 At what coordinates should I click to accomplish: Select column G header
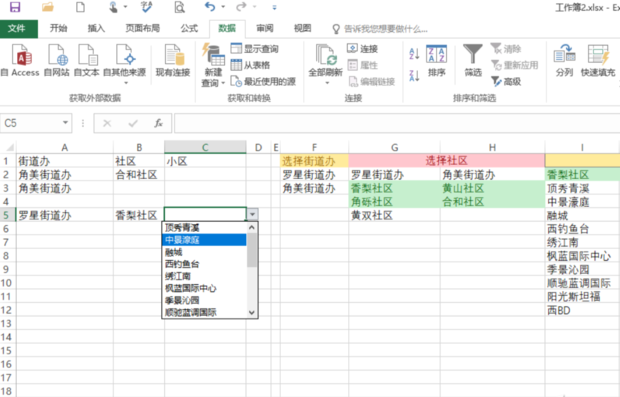tap(394, 147)
